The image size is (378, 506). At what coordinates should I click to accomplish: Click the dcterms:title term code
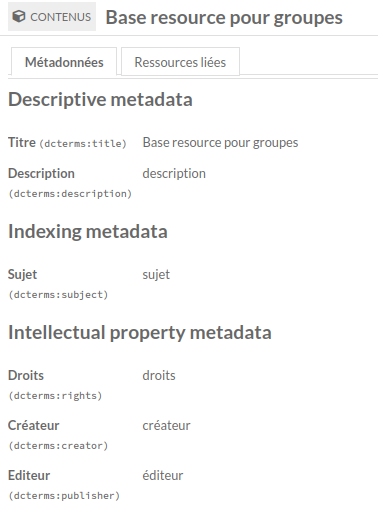tap(83, 144)
